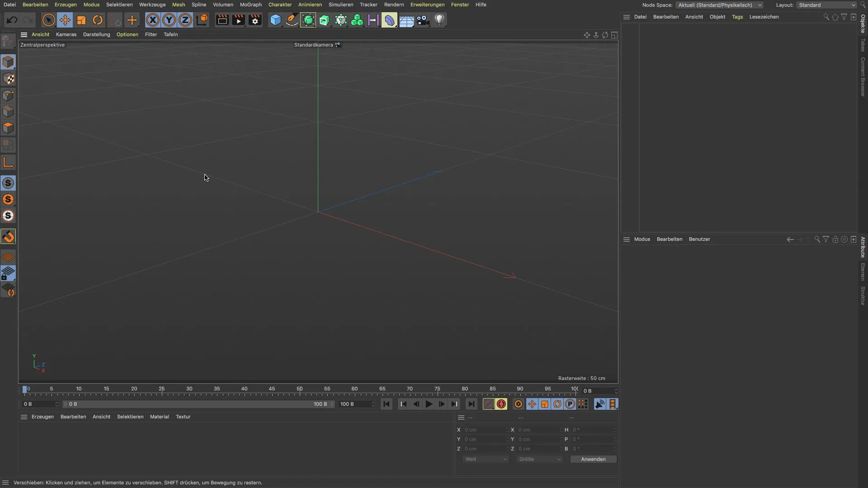Viewport: 868px width, 488px height.
Task: Open the extrude generator icon
Action: [325, 20]
